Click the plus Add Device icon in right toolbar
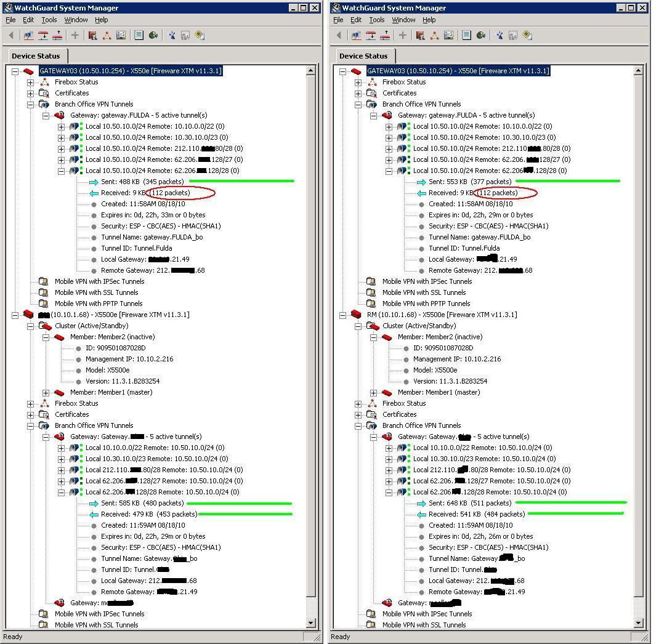Viewport: 659px width, 644px height. click(403, 35)
